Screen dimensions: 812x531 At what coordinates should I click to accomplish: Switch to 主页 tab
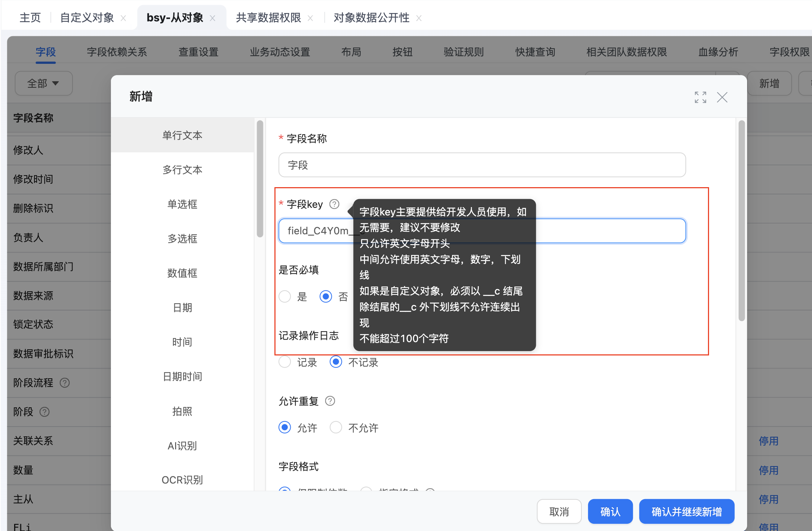point(30,18)
